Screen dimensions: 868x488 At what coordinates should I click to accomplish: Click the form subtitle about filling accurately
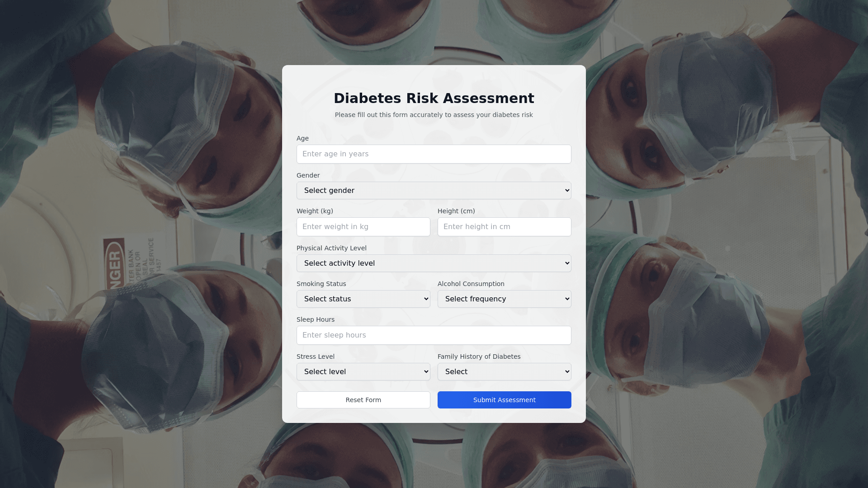(434, 115)
